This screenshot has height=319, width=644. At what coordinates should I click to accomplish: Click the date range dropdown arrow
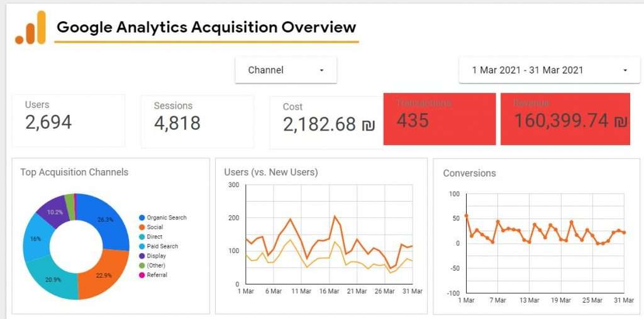pos(625,70)
